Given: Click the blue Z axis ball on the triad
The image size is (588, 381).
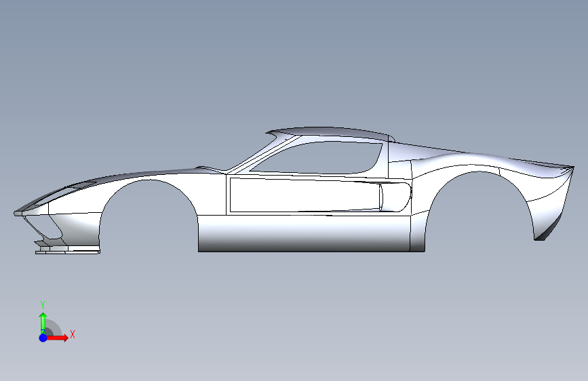Looking at the screenshot, I should pyautogui.click(x=43, y=338).
